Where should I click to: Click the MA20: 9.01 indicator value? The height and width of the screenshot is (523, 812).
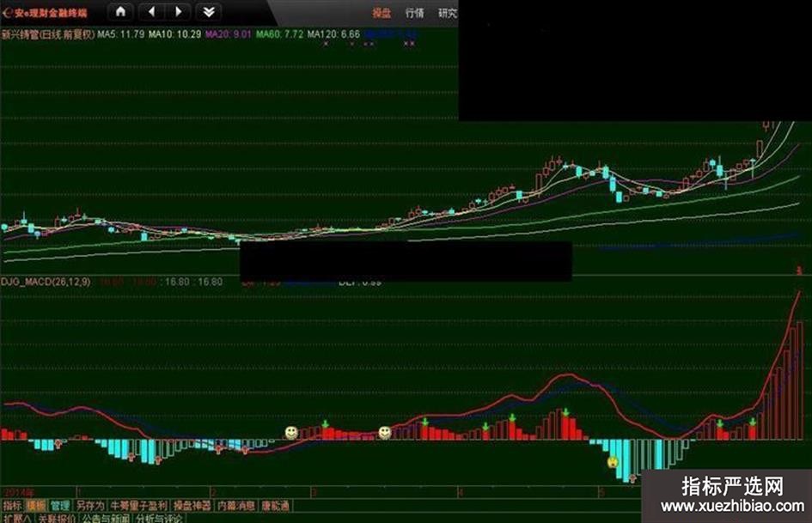229,34
